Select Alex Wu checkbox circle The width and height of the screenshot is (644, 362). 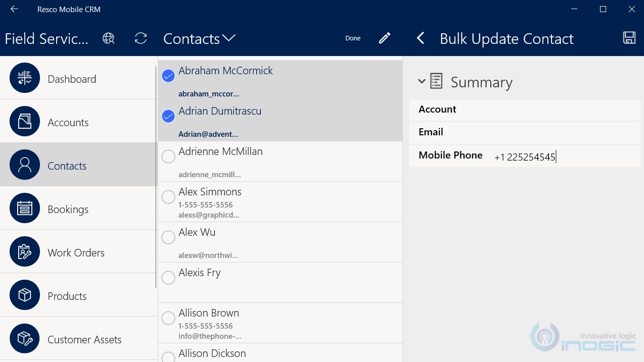[168, 237]
